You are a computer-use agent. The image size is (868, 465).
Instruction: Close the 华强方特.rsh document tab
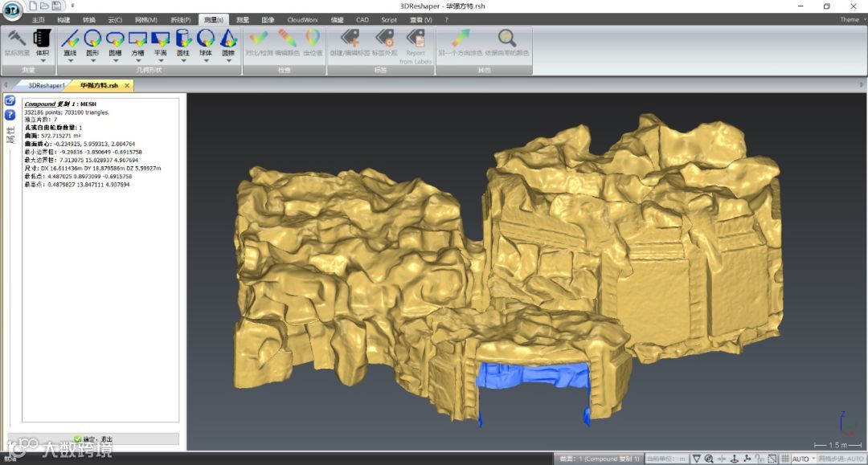pyautogui.click(x=127, y=86)
